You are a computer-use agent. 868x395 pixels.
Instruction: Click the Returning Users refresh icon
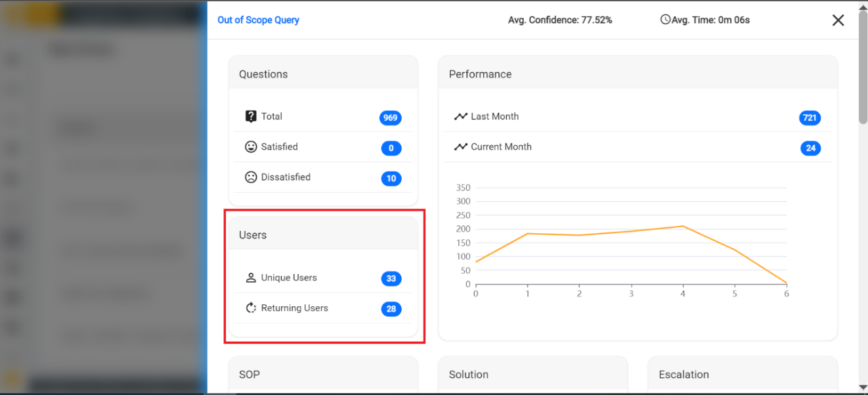click(251, 308)
